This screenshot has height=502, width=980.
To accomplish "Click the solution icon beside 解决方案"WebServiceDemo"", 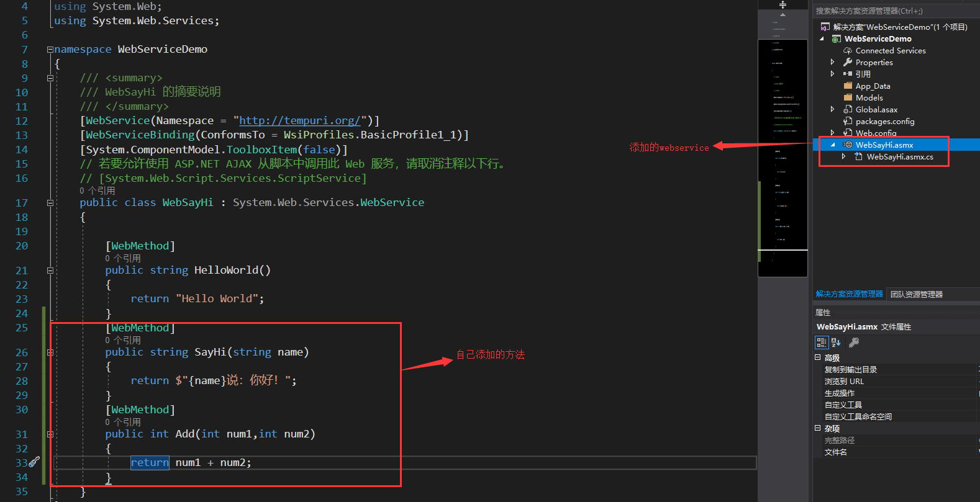I will (825, 27).
